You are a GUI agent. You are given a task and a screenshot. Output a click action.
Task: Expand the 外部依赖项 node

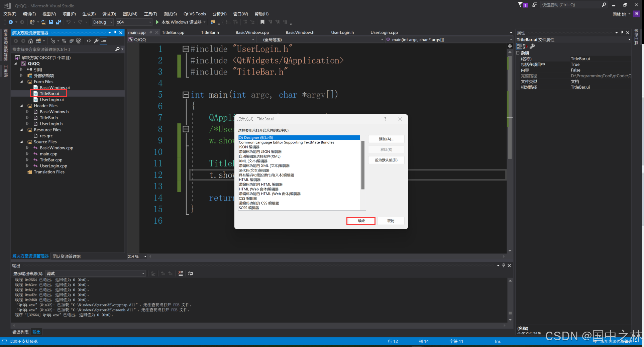[x=22, y=76]
